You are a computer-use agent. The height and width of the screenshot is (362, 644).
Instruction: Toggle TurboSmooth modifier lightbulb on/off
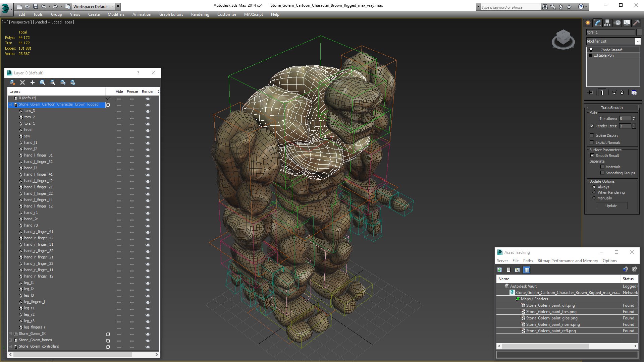click(591, 50)
